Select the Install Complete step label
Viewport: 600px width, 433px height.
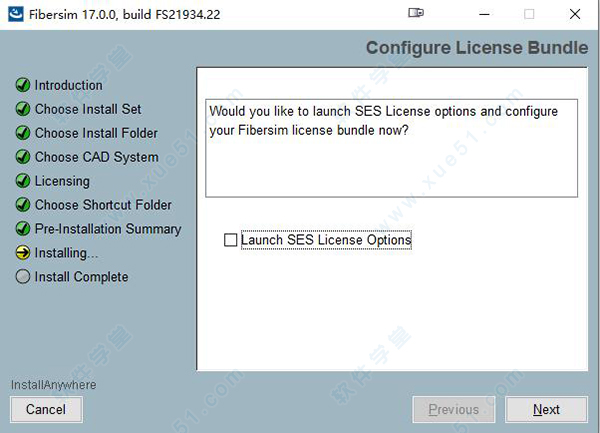point(81,277)
